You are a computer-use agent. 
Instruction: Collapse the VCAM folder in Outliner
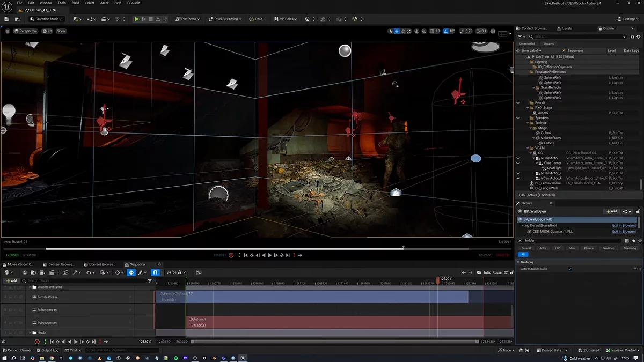pos(528,148)
